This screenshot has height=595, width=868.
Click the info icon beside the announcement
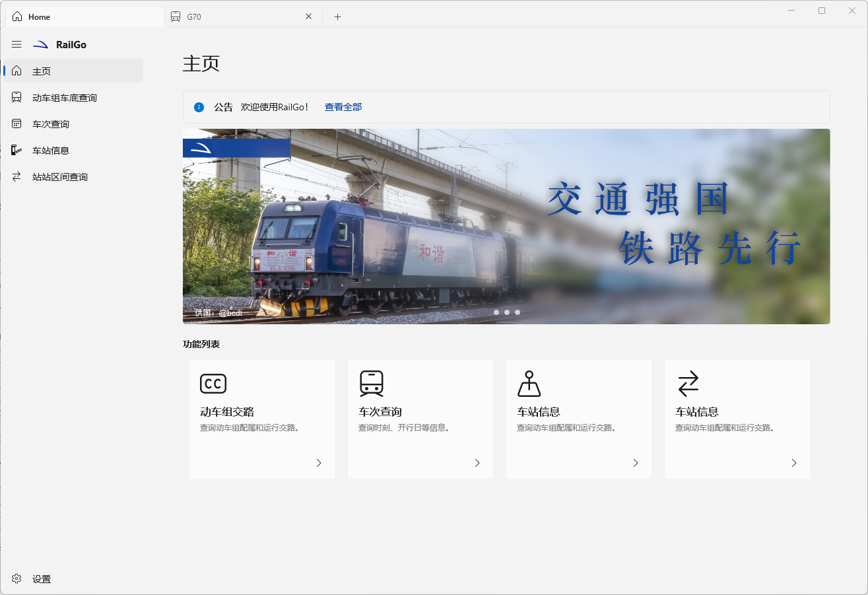pos(199,107)
